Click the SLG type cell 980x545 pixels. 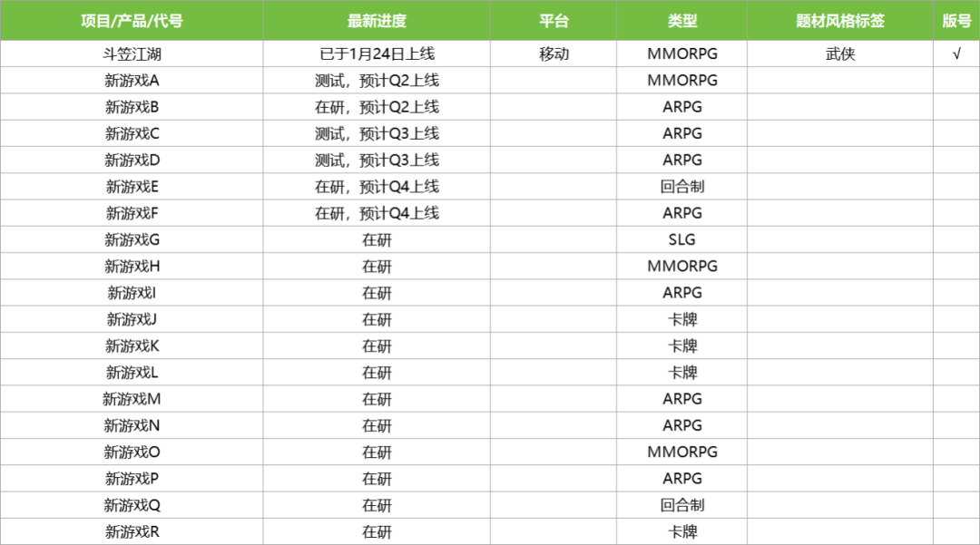(682, 240)
